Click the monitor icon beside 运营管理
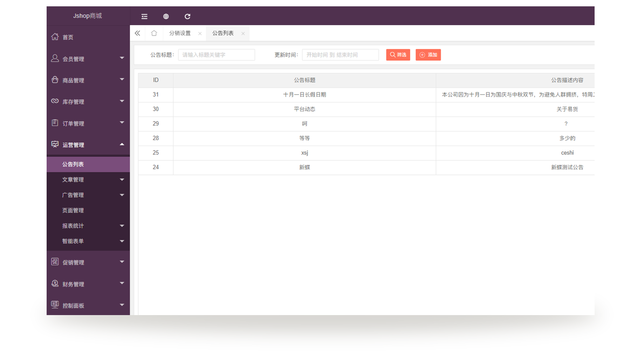644x361 pixels. pyautogui.click(x=55, y=144)
